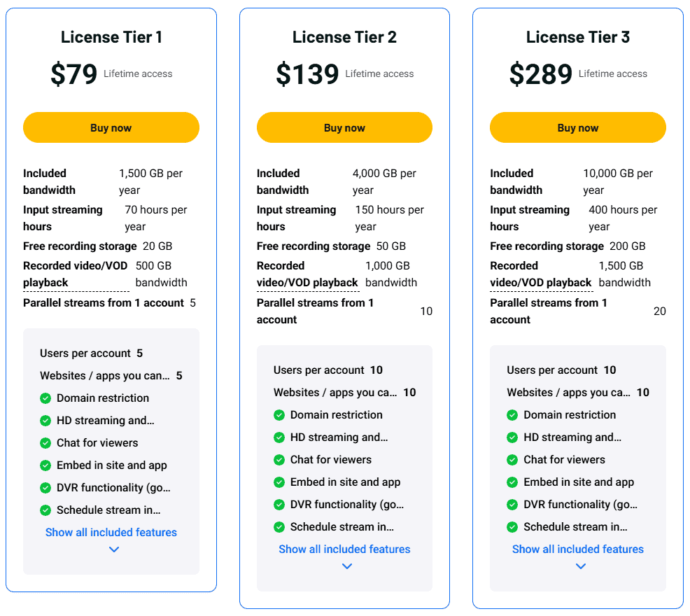The height and width of the screenshot is (616, 690).
Task: Expand Tier 1 features chevron arrow
Action: pos(114,549)
